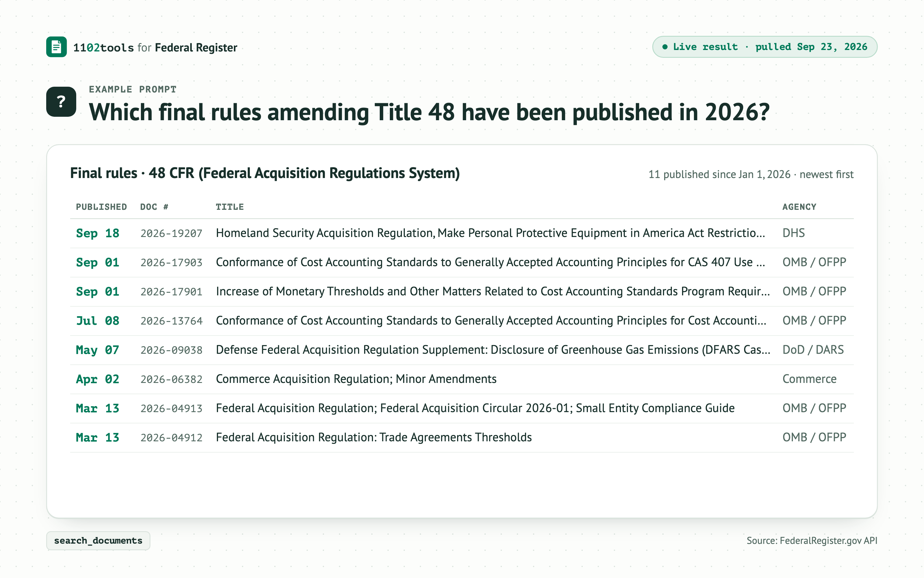Viewport: 924px width, 578px height.
Task: Select document number 2026-17903
Action: tap(172, 263)
